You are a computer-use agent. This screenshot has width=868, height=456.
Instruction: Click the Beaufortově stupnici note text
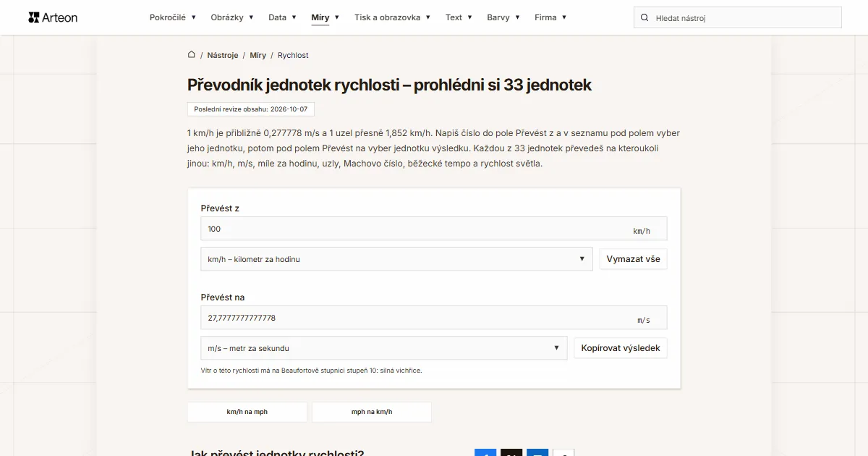click(x=311, y=371)
